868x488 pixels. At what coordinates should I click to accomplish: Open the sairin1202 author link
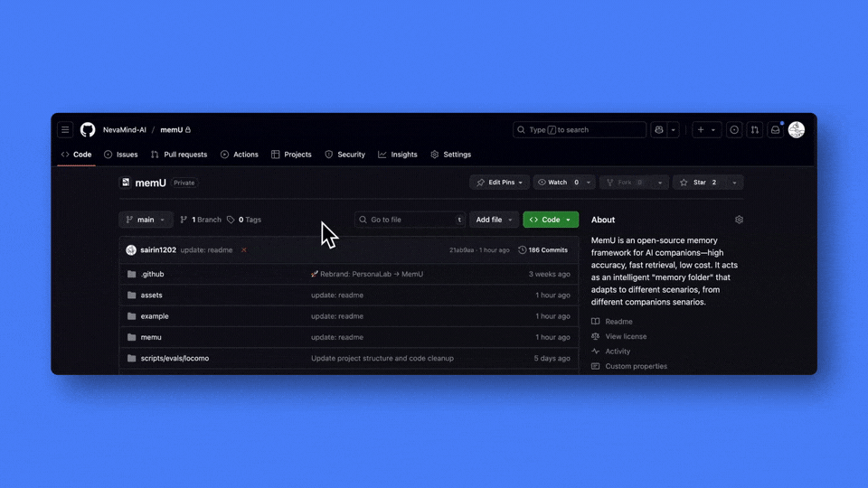[x=158, y=250]
